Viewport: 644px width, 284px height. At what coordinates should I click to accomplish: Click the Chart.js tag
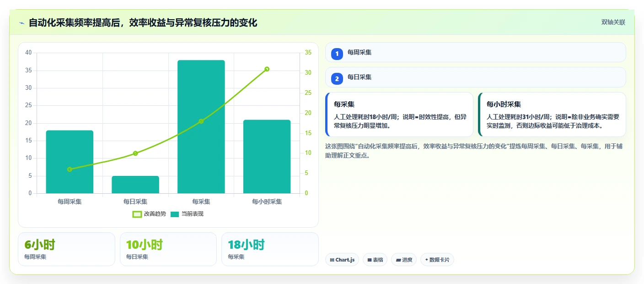pyautogui.click(x=342, y=260)
